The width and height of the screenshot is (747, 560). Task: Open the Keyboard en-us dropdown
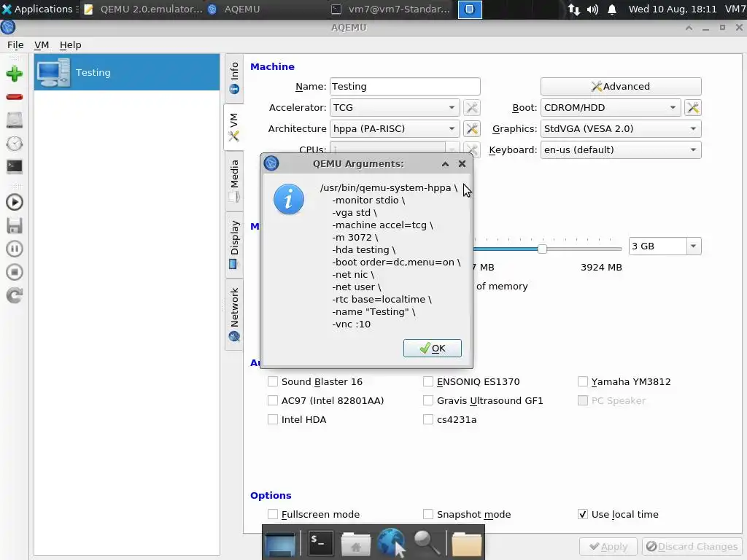click(621, 150)
